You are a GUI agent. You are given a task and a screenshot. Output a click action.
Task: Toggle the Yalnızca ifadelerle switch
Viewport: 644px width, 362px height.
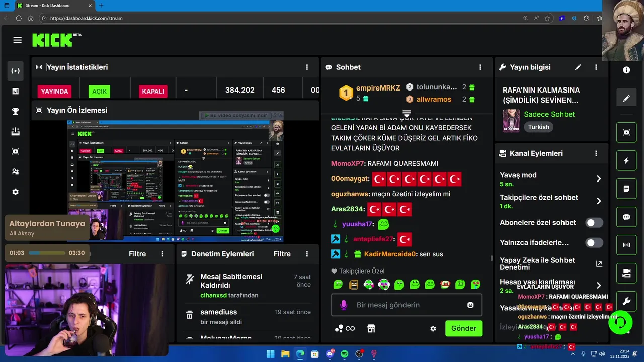594,243
